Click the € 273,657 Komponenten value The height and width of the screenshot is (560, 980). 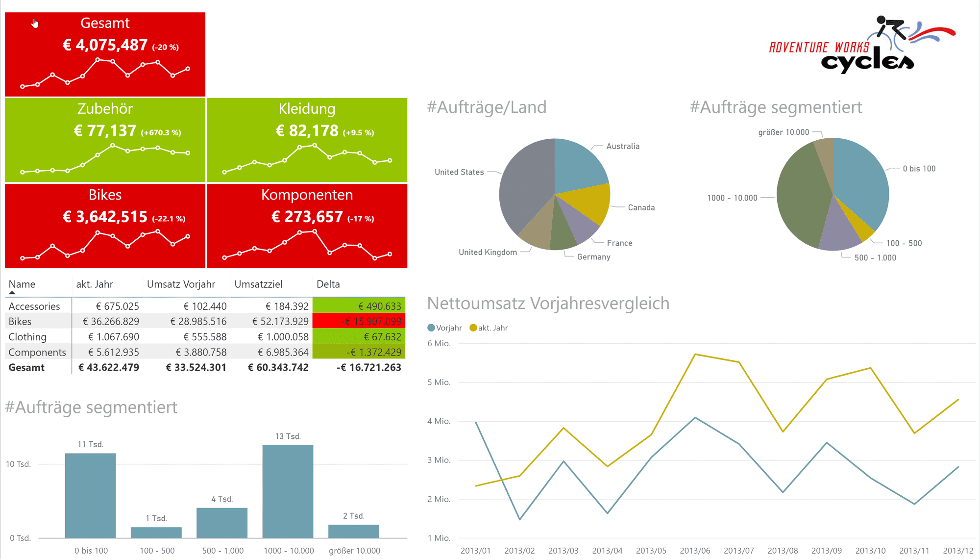coord(307,217)
